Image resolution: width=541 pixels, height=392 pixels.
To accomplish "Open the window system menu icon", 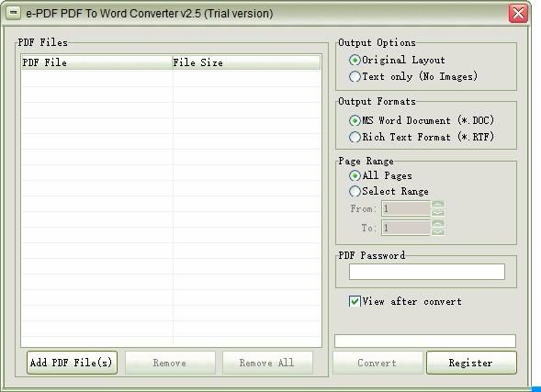I will coord(13,13).
